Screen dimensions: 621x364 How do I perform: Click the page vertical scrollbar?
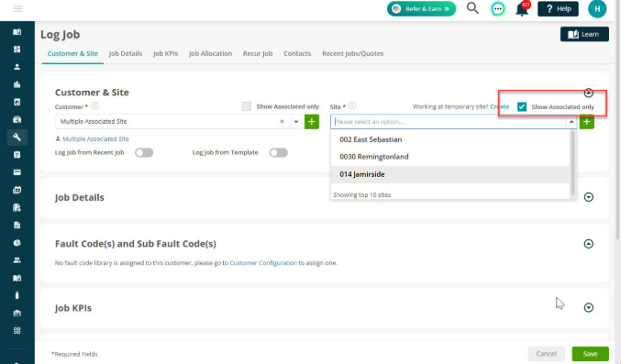tap(618, 119)
